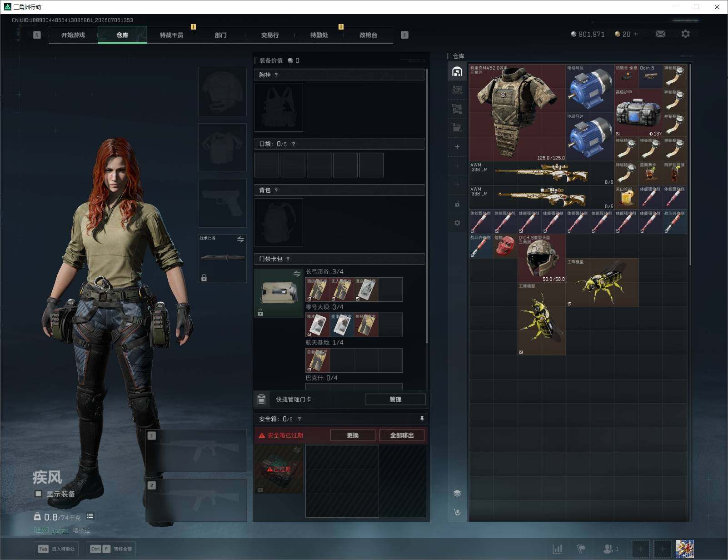The width and height of the screenshot is (728, 560).
Task: Click the stack layers icon in warehouse sidebar
Action: pos(457,493)
